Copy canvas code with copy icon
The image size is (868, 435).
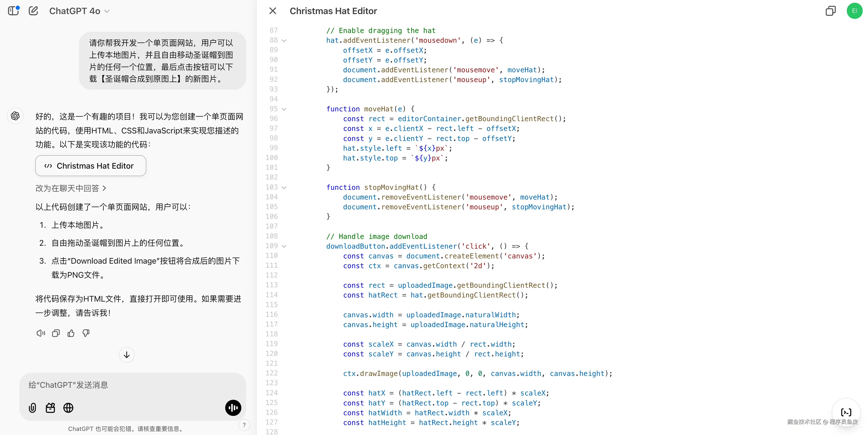pos(830,11)
